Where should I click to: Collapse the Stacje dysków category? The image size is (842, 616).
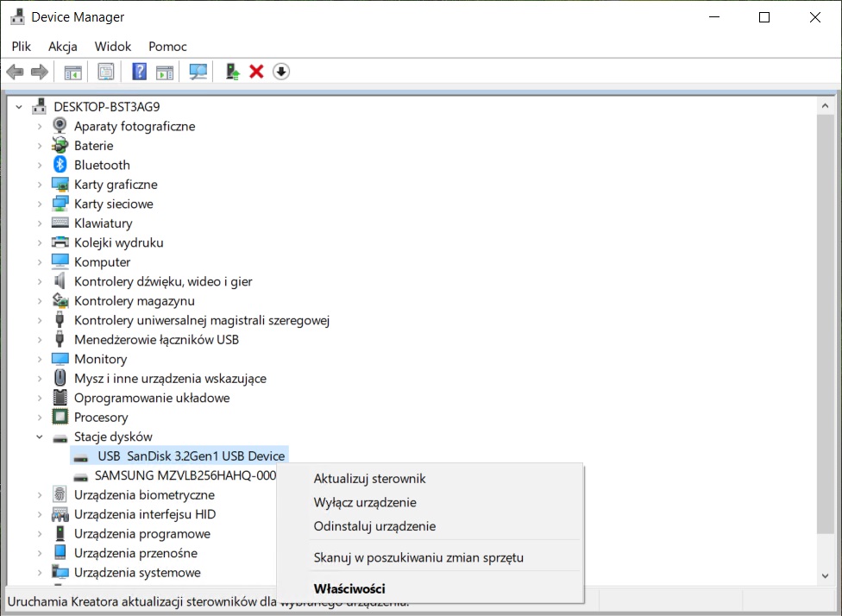[40, 437]
